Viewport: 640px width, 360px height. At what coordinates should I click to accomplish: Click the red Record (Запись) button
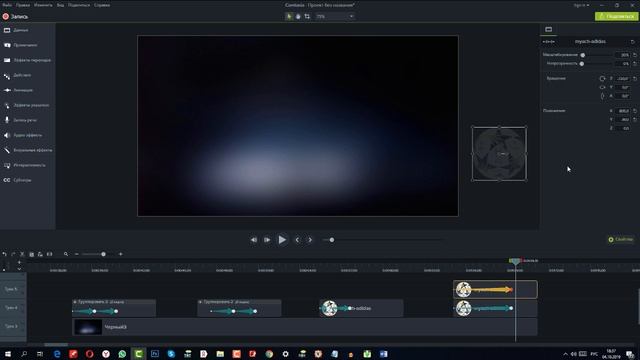[x=16, y=17]
